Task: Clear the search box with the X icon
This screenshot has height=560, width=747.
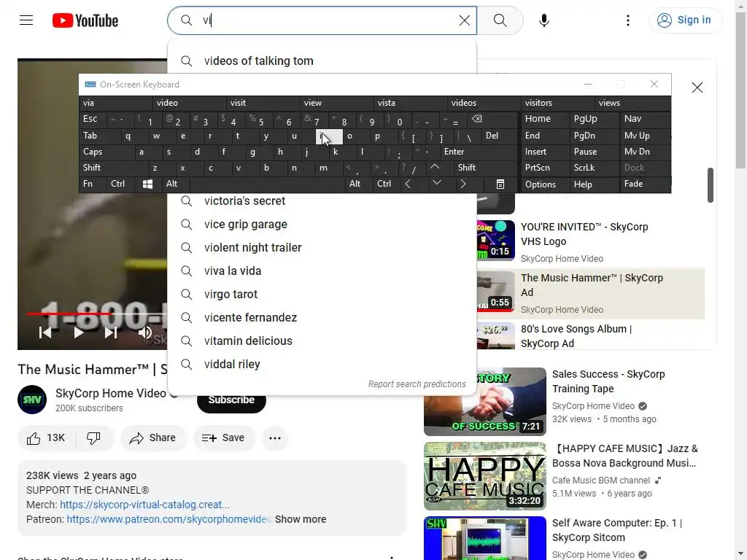Action: [464, 20]
